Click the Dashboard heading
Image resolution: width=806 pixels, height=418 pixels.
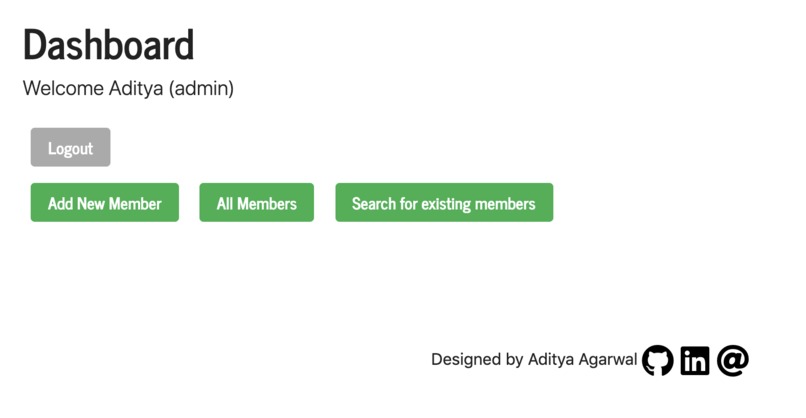(x=108, y=45)
